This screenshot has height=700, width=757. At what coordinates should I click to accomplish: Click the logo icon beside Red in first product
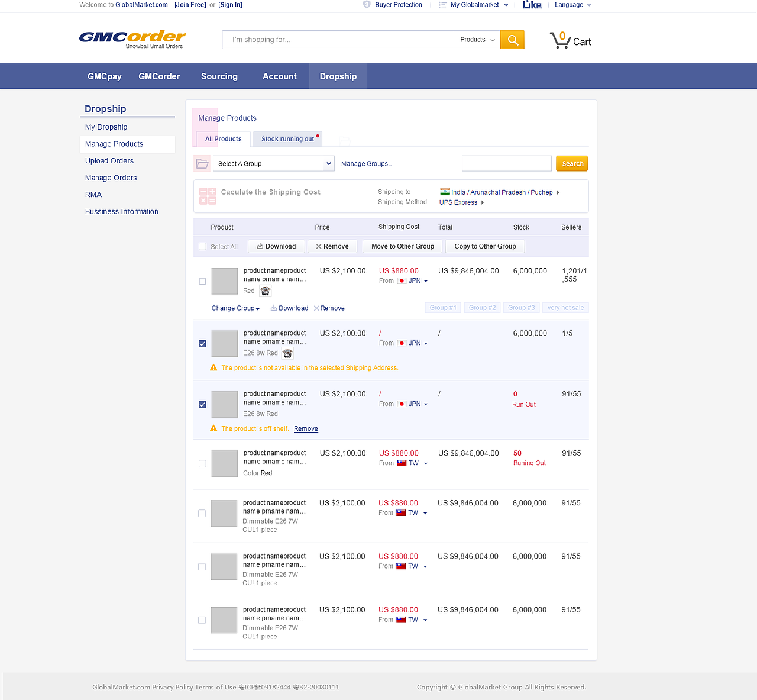click(266, 291)
